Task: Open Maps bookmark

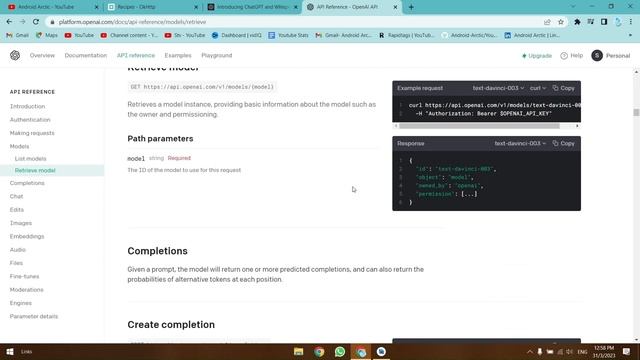Action: (47, 36)
